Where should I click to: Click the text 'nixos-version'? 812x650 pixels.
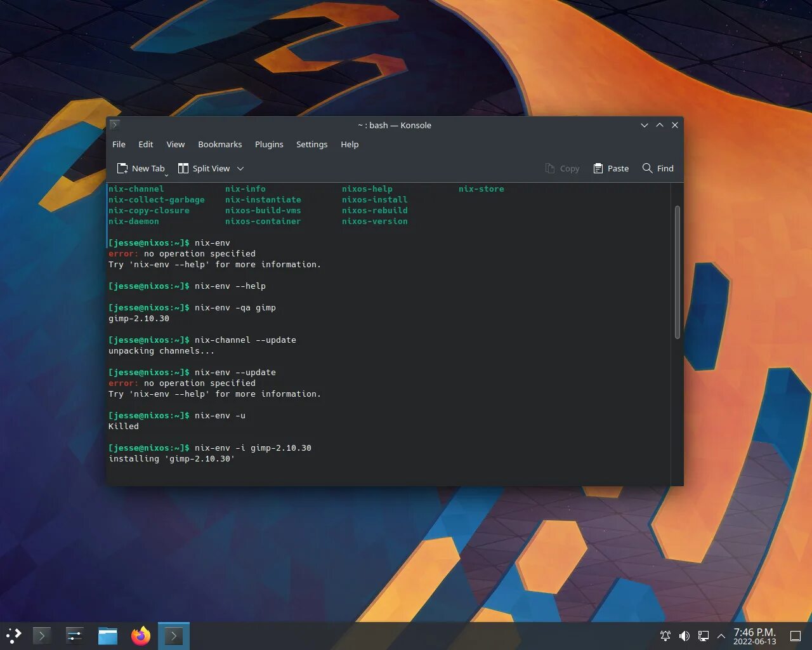point(375,221)
